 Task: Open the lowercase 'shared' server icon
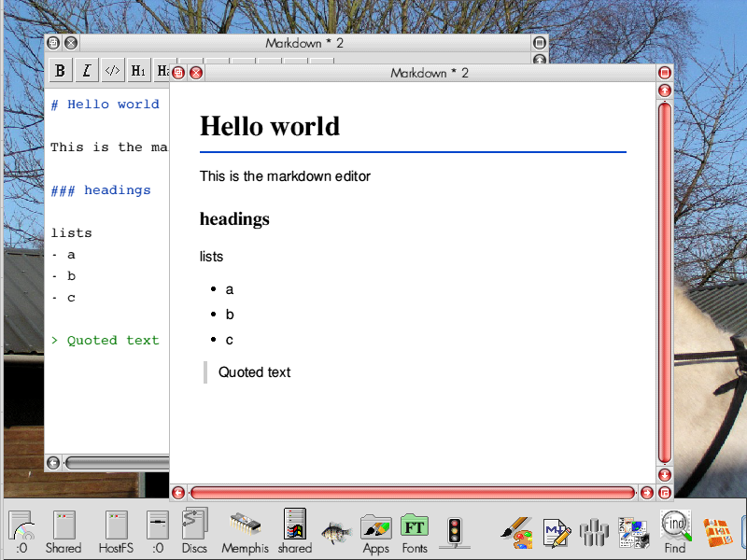pyautogui.click(x=295, y=531)
